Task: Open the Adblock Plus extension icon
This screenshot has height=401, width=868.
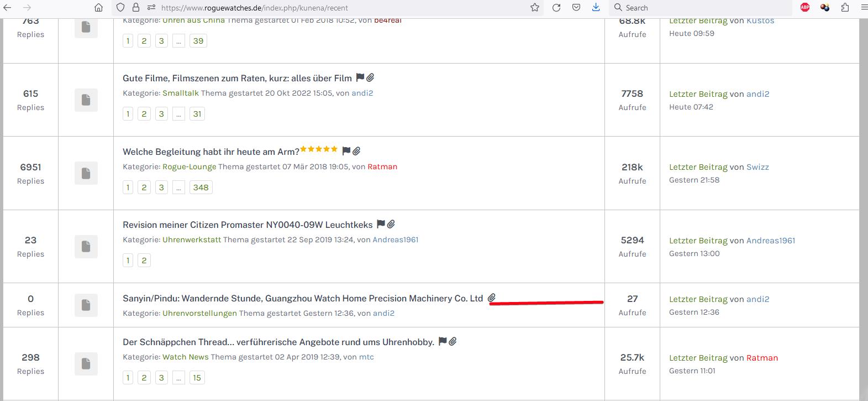Action: pos(805,8)
